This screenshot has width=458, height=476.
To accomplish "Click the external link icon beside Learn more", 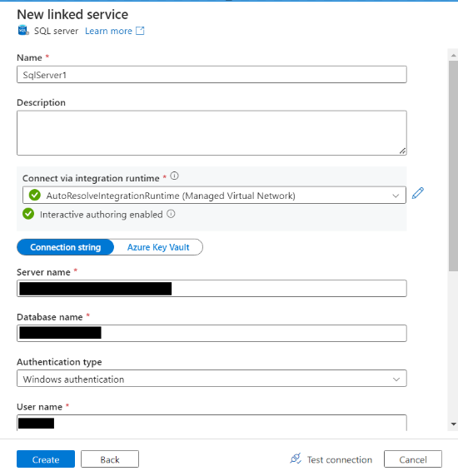I will [140, 31].
